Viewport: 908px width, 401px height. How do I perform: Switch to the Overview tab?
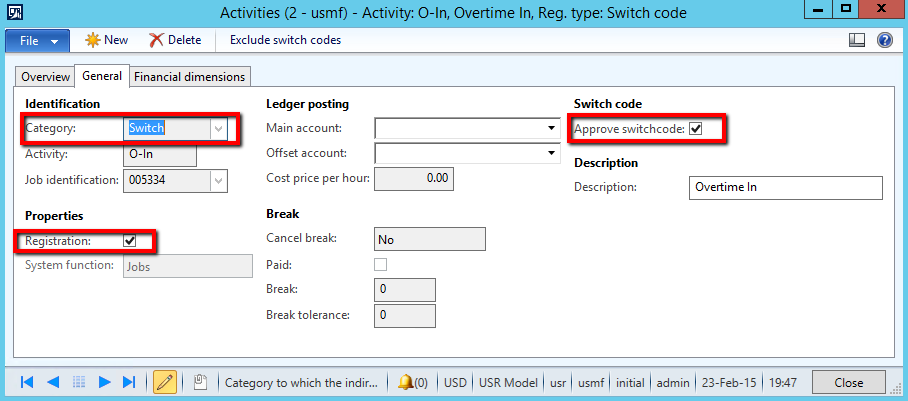point(46,77)
